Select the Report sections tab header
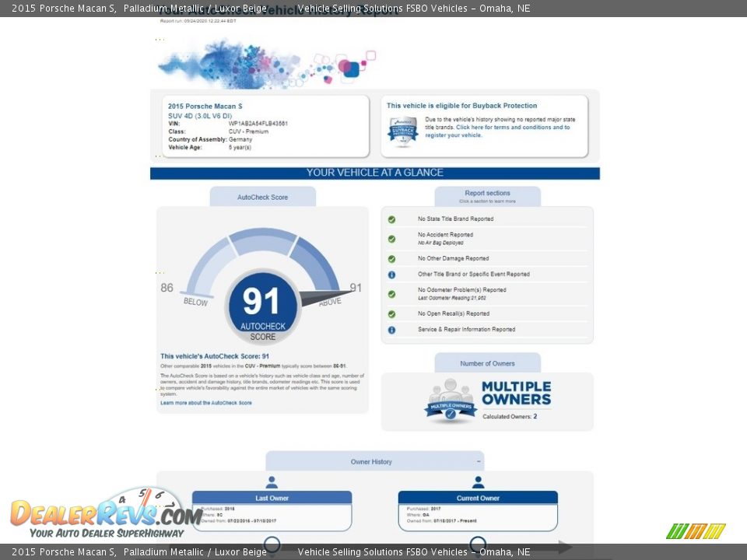The height and width of the screenshot is (560, 747). [x=487, y=196]
